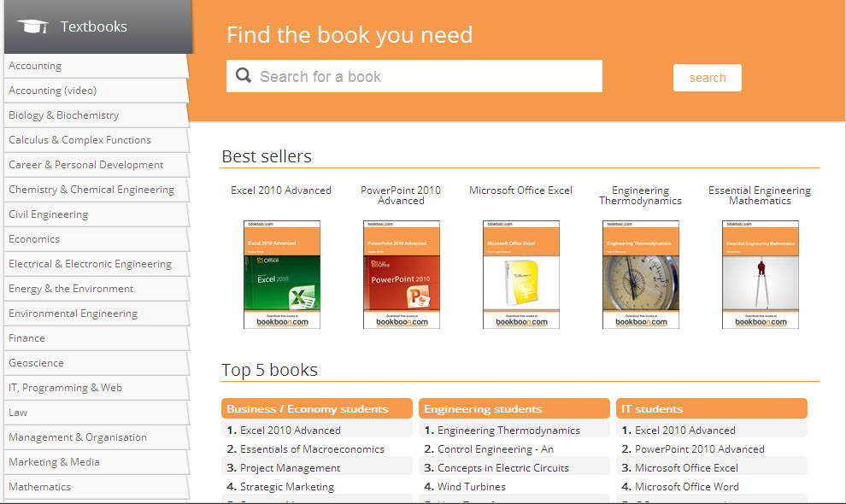The height and width of the screenshot is (504, 846).
Task: Open Engineering Thermodynamics under Engineering students
Action: [x=508, y=431]
